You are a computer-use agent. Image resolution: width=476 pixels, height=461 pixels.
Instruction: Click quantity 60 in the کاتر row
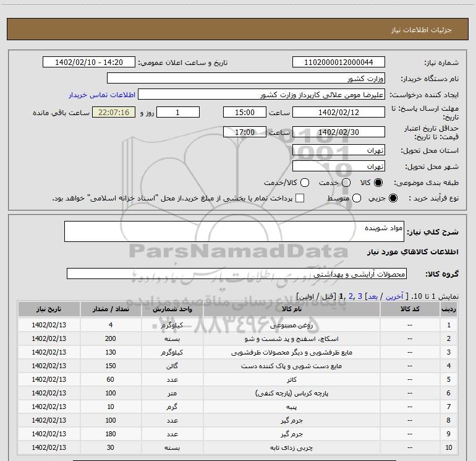111,379
